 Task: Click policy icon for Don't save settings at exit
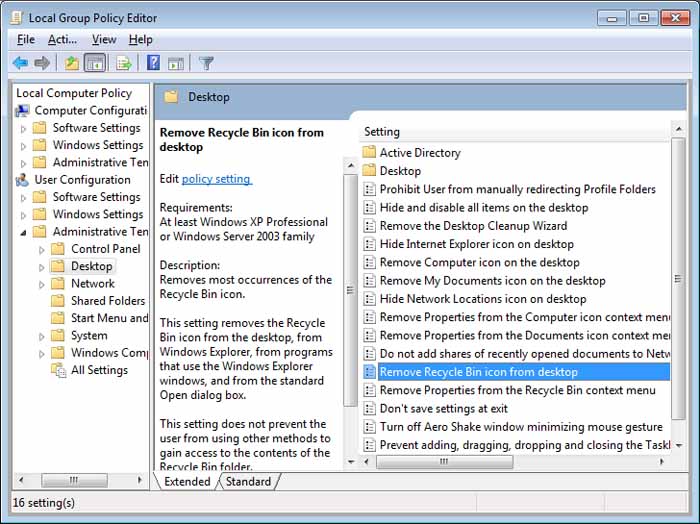coord(370,408)
